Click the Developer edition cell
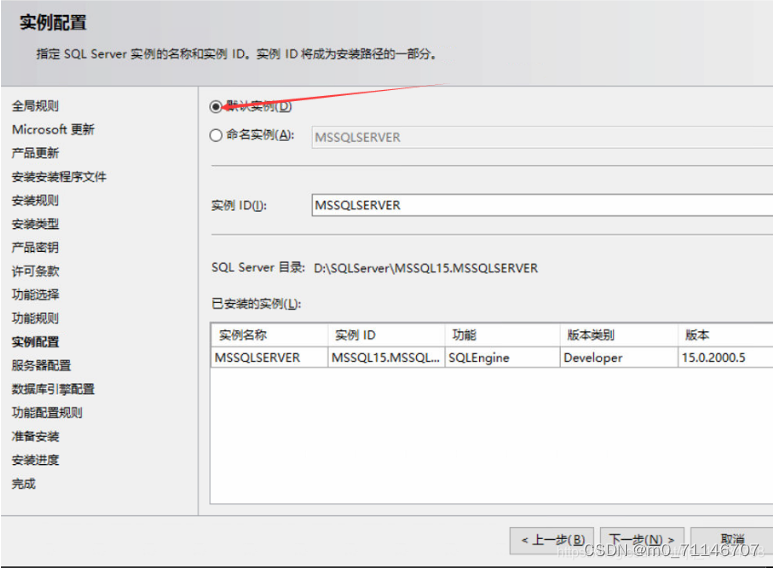The height and width of the screenshot is (568, 775). pyautogui.click(x=619, y=357)
